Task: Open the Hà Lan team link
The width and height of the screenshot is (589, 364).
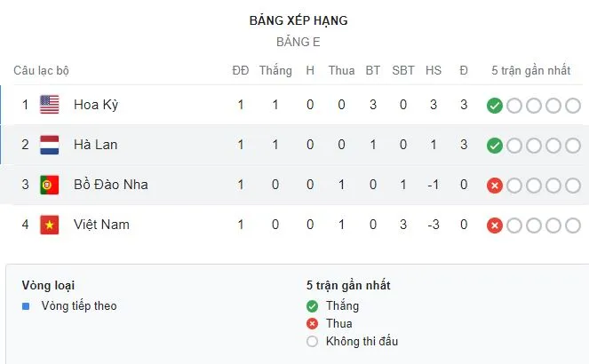Action: coord(96,145)
